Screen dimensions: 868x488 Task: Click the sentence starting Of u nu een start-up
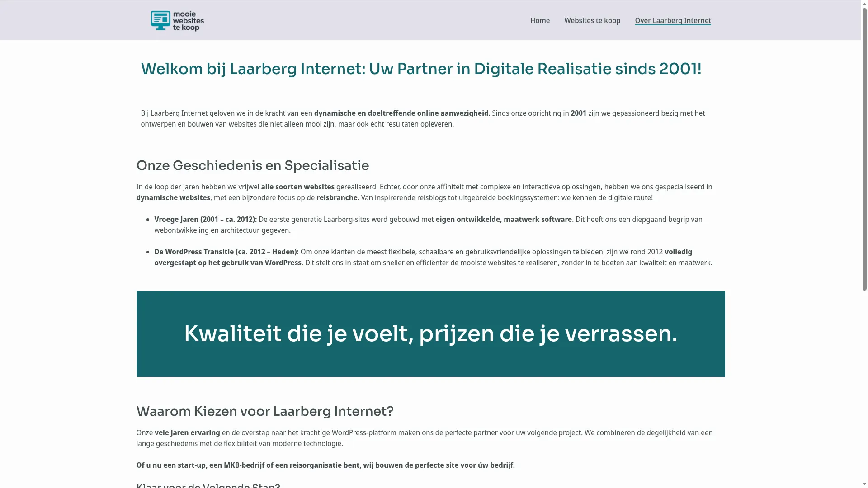coord(325,465)
